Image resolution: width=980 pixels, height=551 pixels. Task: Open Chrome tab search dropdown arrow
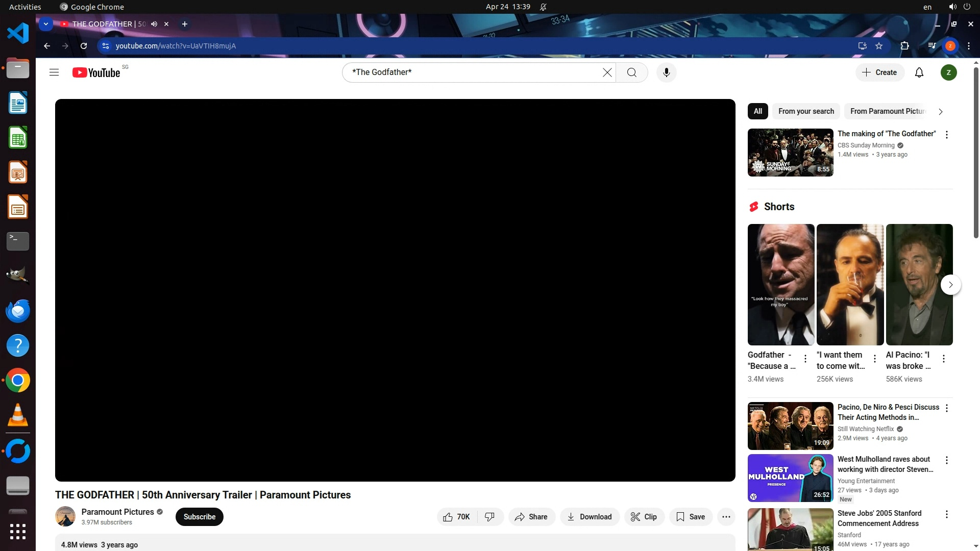pos(46,24)
